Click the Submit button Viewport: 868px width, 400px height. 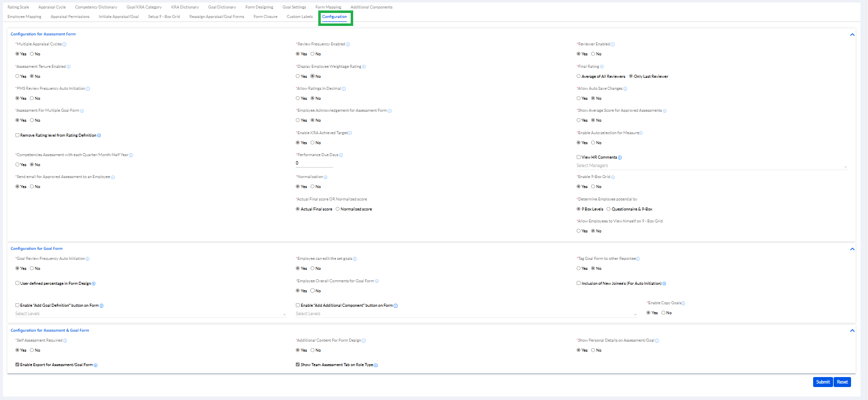(x=823, y=382)
